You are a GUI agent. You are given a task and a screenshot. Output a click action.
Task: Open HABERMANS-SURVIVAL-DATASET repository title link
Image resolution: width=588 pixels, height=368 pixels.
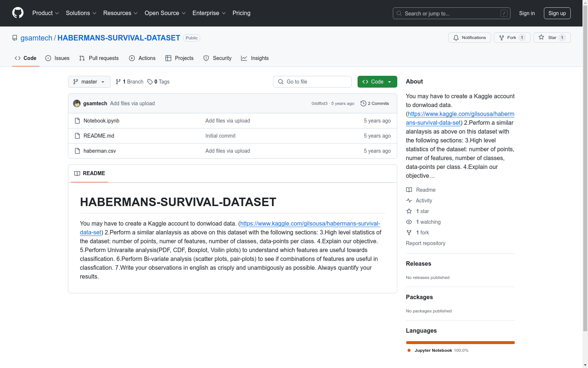(119, 38)
